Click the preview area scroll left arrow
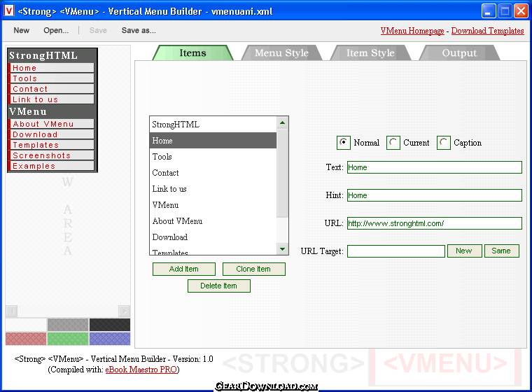Image resolution: width=532 pixels, height=392 pixels. pos(11,311)
